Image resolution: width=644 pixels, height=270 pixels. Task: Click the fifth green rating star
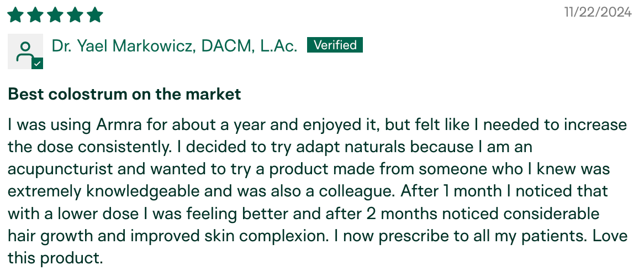(95, 14)
